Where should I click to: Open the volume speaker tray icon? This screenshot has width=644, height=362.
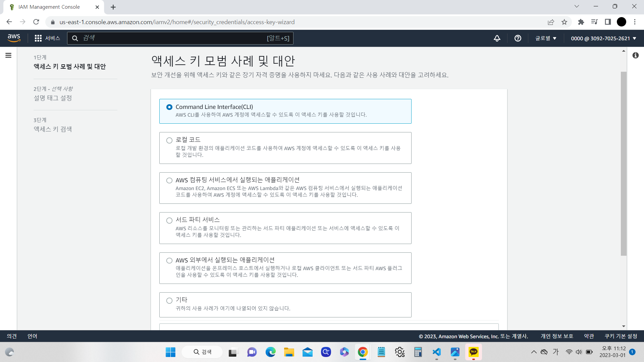[x=579, y=352]
